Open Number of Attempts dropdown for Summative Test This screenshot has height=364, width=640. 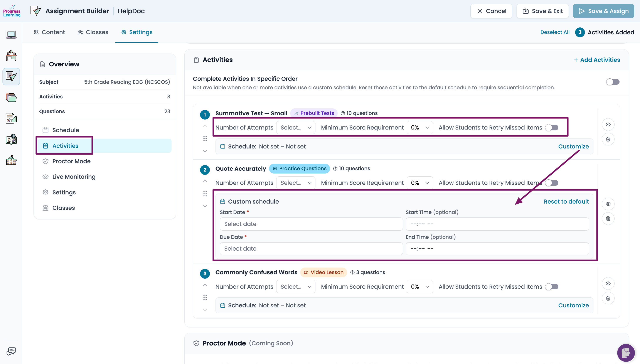pos(296,128)
